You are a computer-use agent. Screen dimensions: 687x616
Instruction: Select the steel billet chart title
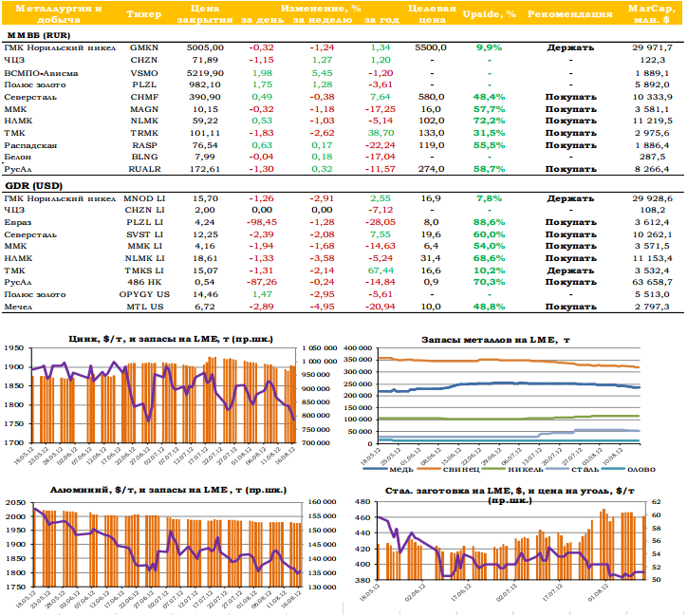510,495
